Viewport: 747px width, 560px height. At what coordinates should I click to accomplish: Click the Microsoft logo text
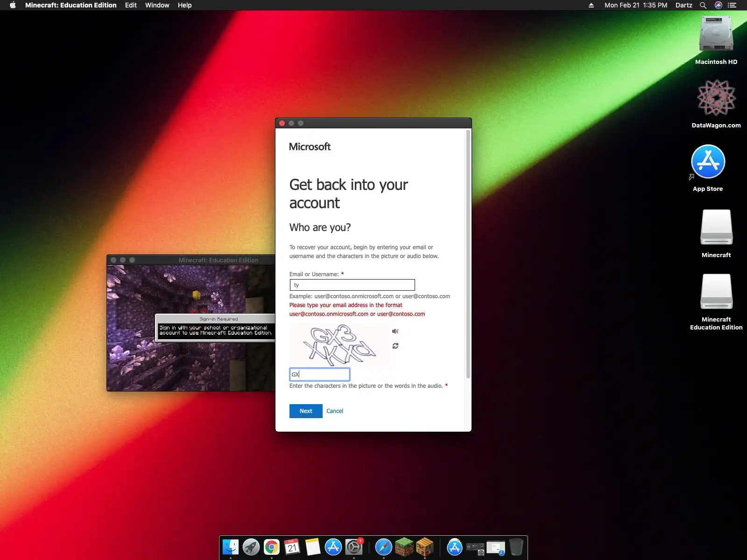coord(310,147)
